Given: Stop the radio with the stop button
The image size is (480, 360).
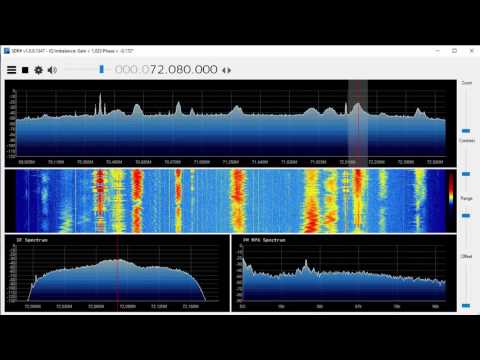Looking at the screenshot, I should [25, 70].
